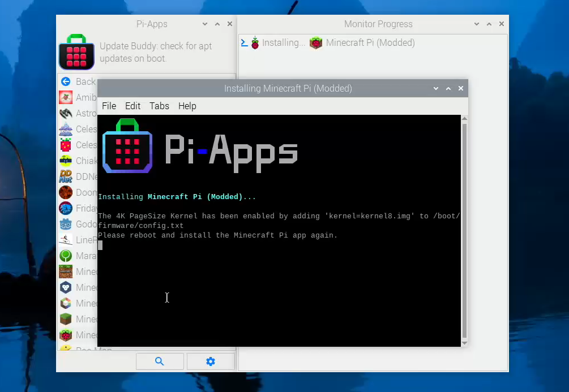The image size is (569, 392).
Task: Select the Minecraft entry with the blue shield heart icon
Action: pos(66,287)
